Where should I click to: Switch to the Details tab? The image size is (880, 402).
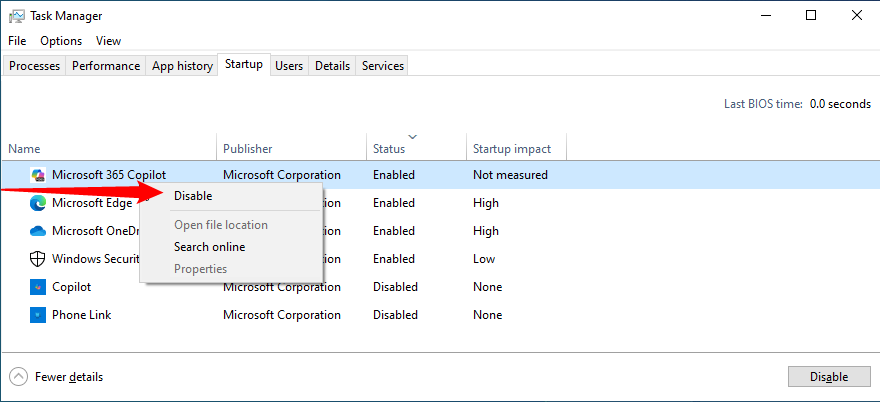(332, 66)
